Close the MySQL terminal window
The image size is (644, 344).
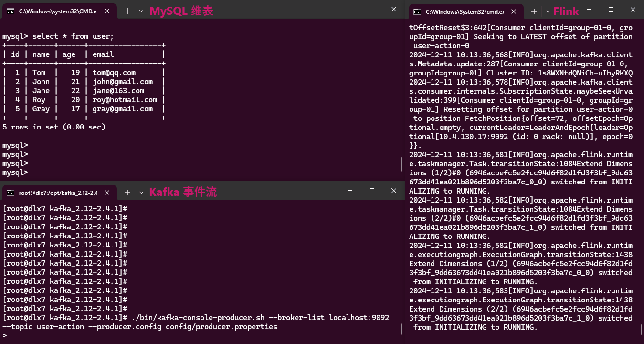(x=394, y=9)
